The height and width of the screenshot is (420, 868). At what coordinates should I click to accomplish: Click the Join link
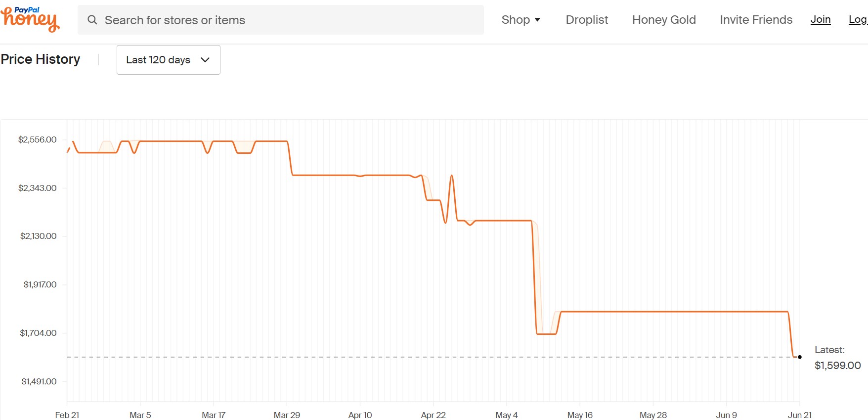[x=821, y=20]
